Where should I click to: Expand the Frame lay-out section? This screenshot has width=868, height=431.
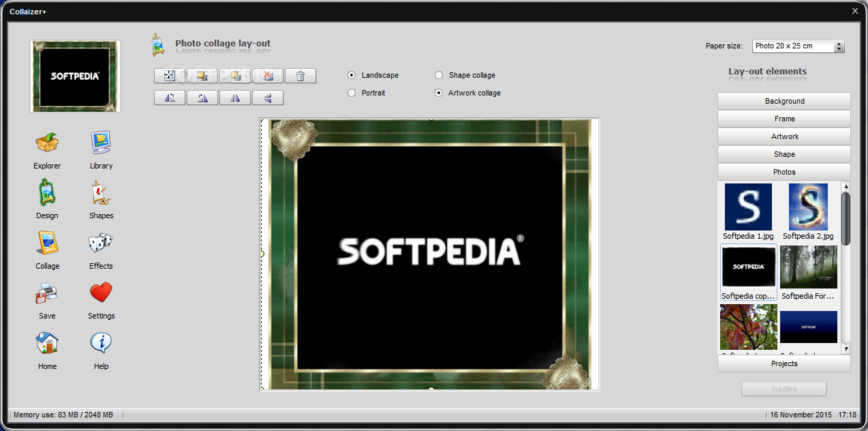tap(784, 119)
